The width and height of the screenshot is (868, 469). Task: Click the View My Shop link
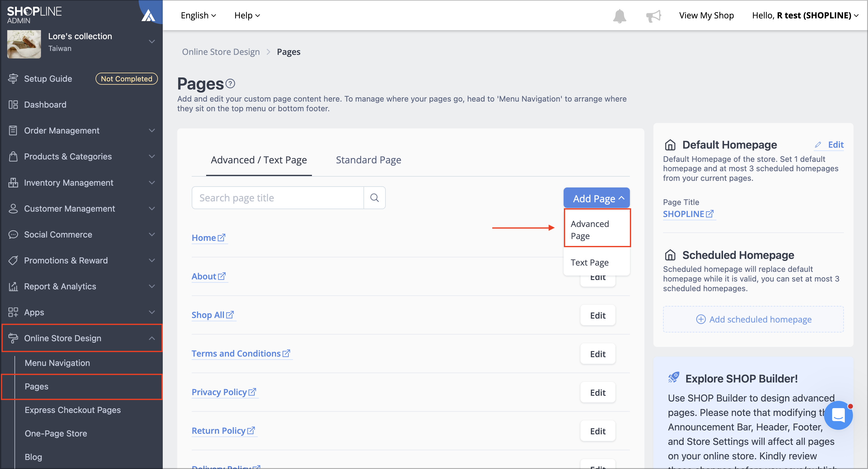point(706,15)
